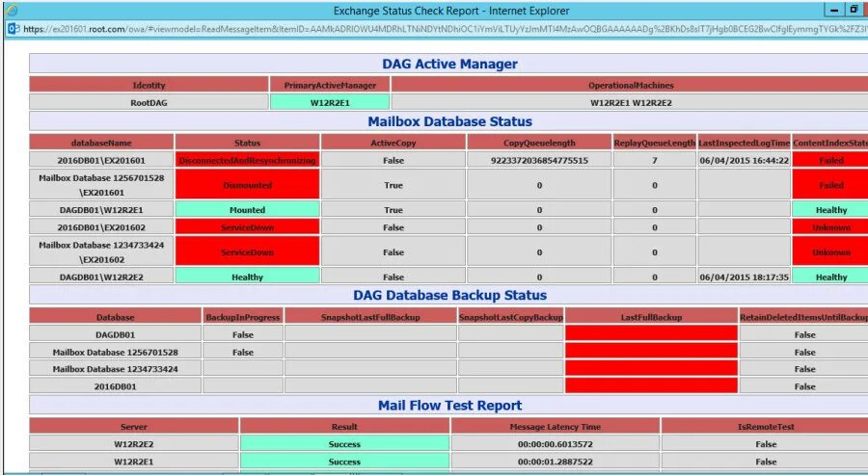This screenshot has height=475, width=868.
Task: Maximize the Internet Explorer report window
Action: click(x=854, y=10)
